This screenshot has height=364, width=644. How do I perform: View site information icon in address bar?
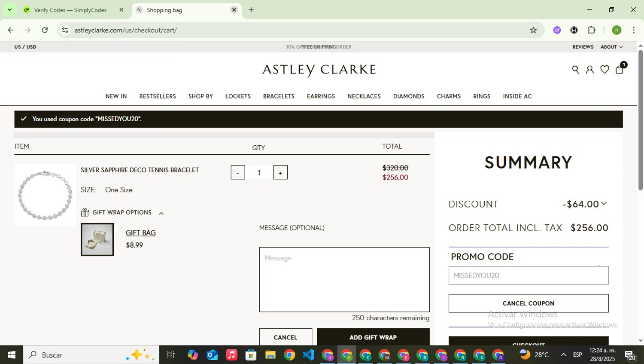[65, 30]
